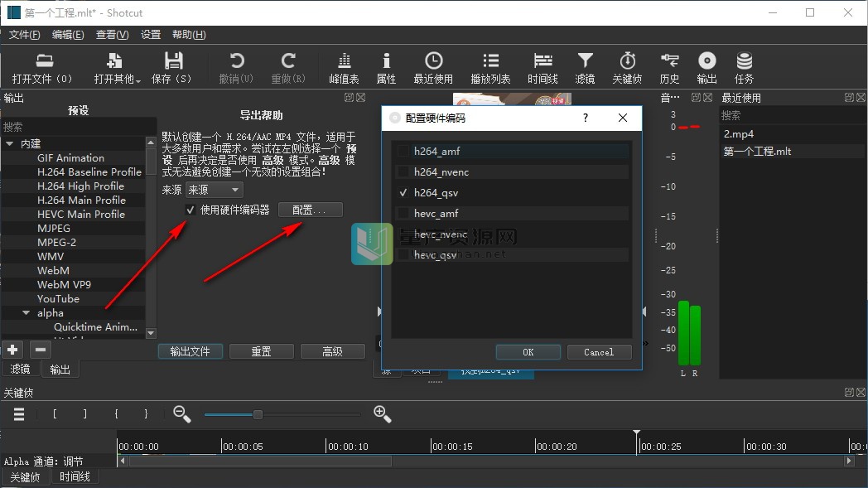Adjust the keyframes zoom slider handle

tap(258, 414)
